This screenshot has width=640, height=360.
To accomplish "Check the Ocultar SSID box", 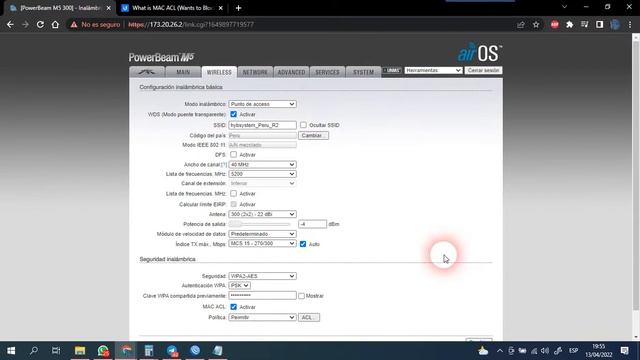I will tap(303, 125).
